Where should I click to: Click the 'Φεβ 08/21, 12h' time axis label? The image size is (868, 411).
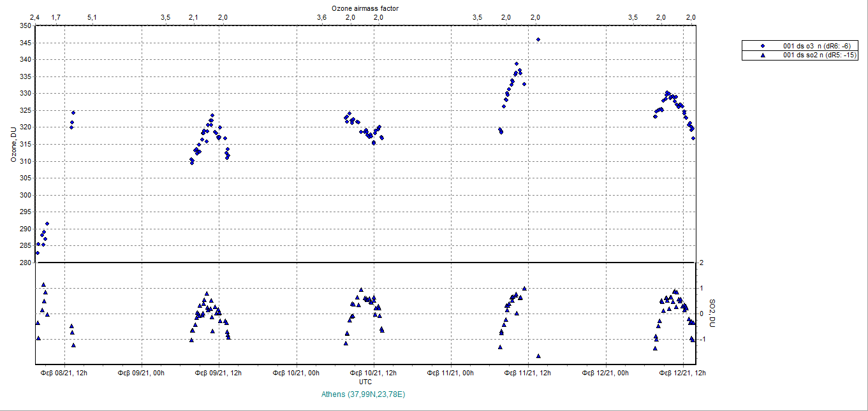tap(64, 373)
